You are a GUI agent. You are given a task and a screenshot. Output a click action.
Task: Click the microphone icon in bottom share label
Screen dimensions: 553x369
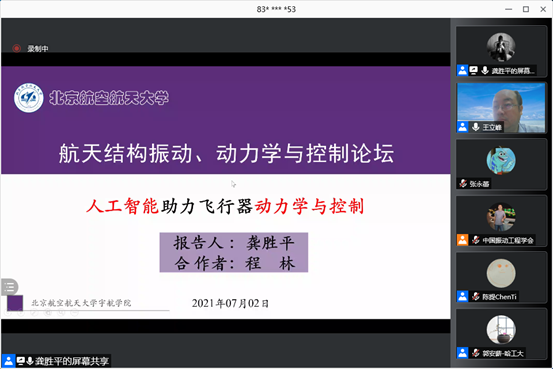[x=30, y=361]
